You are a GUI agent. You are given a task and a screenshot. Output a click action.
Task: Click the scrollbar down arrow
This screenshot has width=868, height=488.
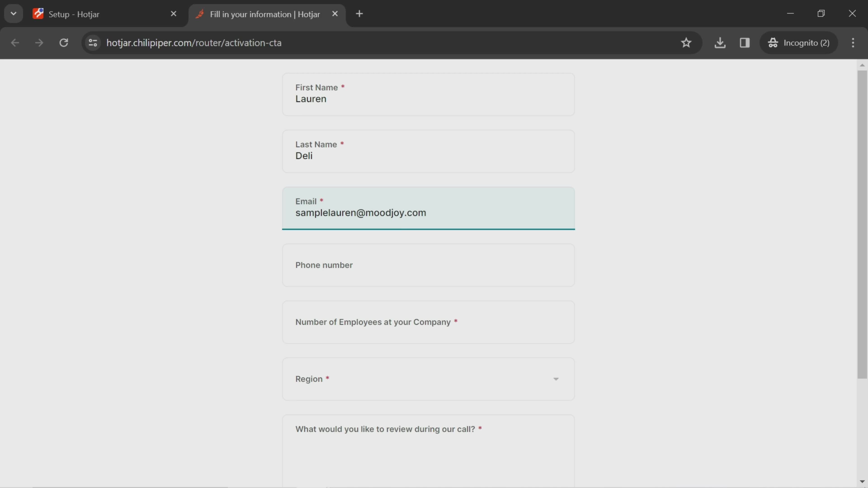862,482
